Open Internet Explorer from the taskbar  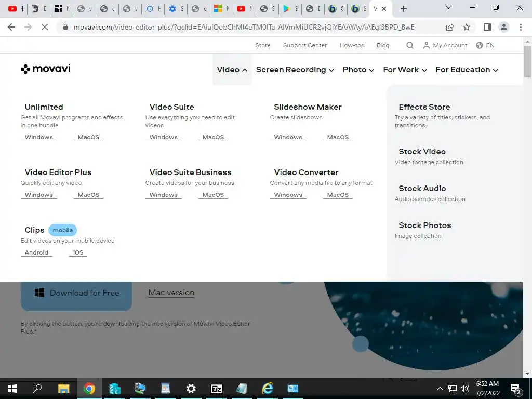pyautogui.click(x=268, y=389)
